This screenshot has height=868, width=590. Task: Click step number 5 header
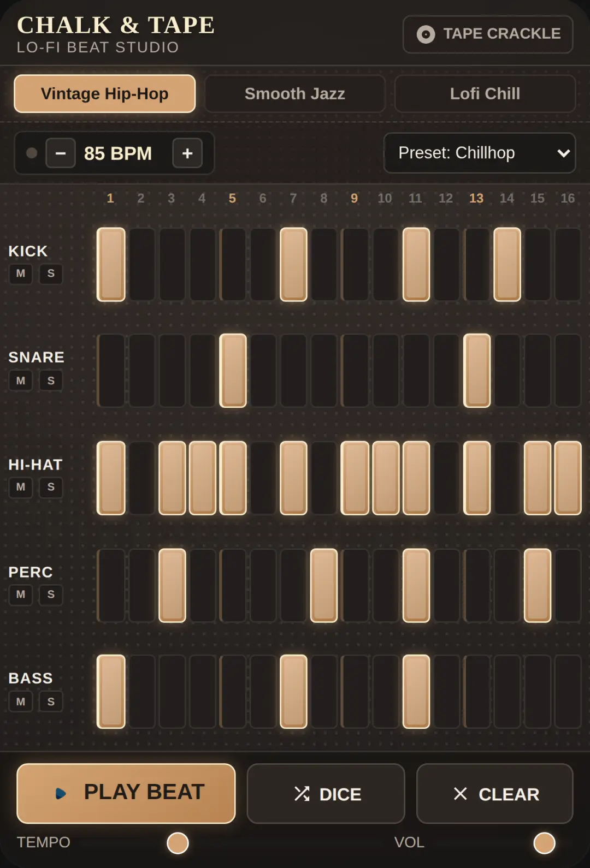(x=232, y=198)
